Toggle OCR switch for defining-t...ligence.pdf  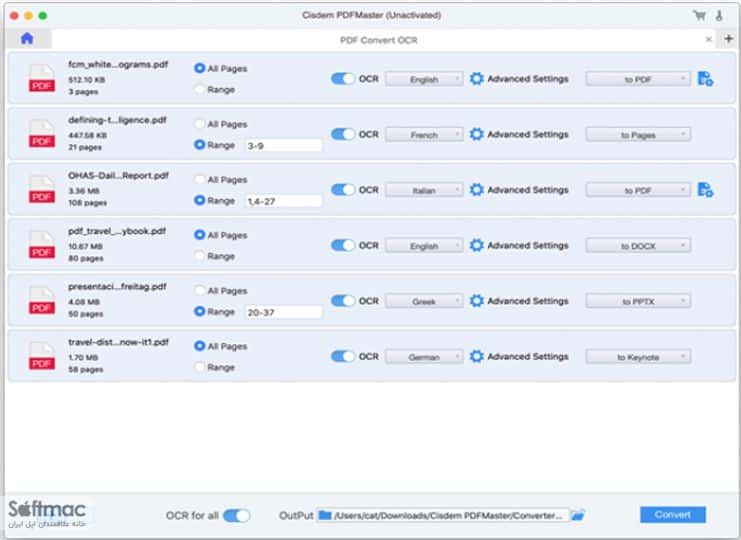click(x=343, y=134)
